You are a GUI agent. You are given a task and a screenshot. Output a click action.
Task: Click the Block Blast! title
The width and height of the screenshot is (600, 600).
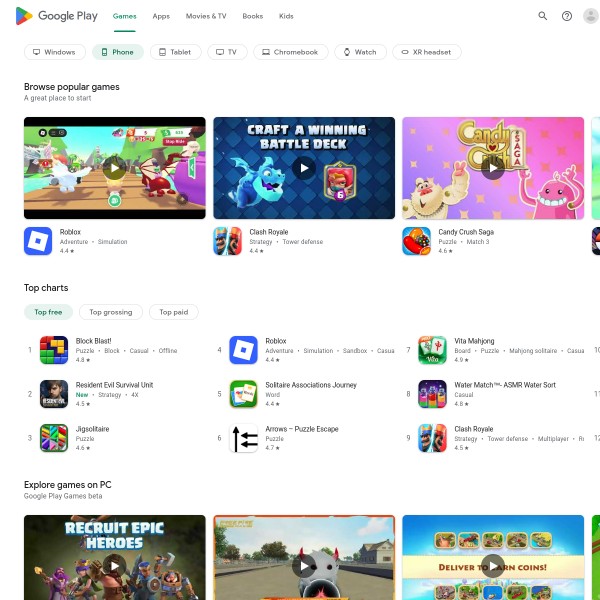(x=93, y=341)
